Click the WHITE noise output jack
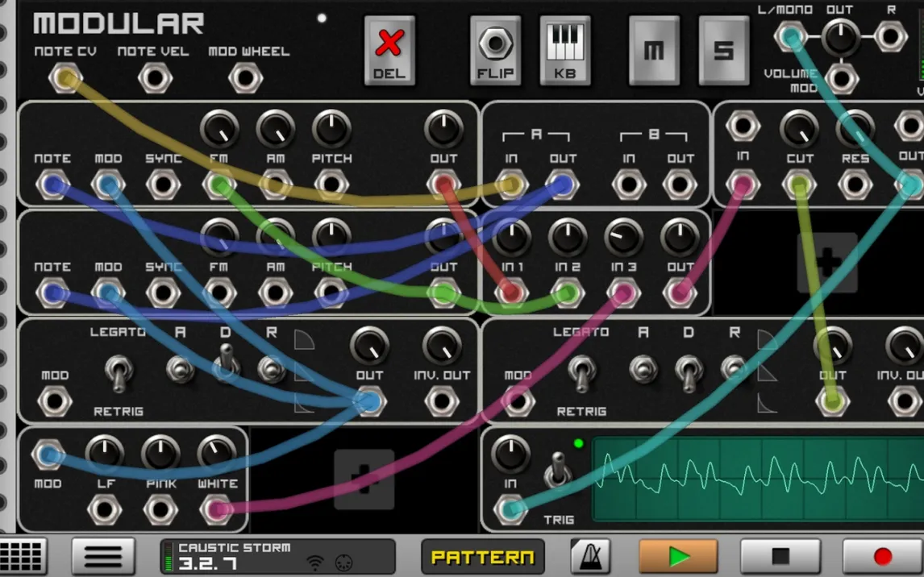The height and width of the screenshot is (577, 924). [x=217, y=509]
